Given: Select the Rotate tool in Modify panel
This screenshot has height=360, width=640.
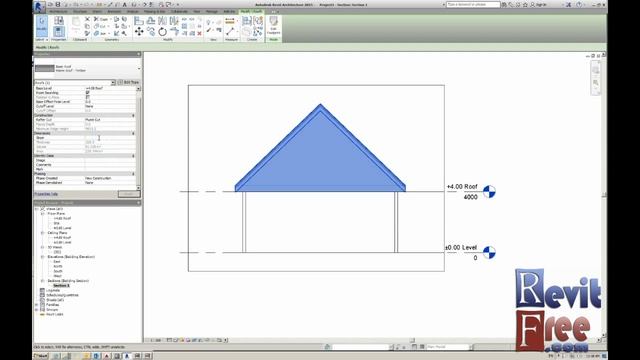Looking at the screenshot, I should 162,31.
